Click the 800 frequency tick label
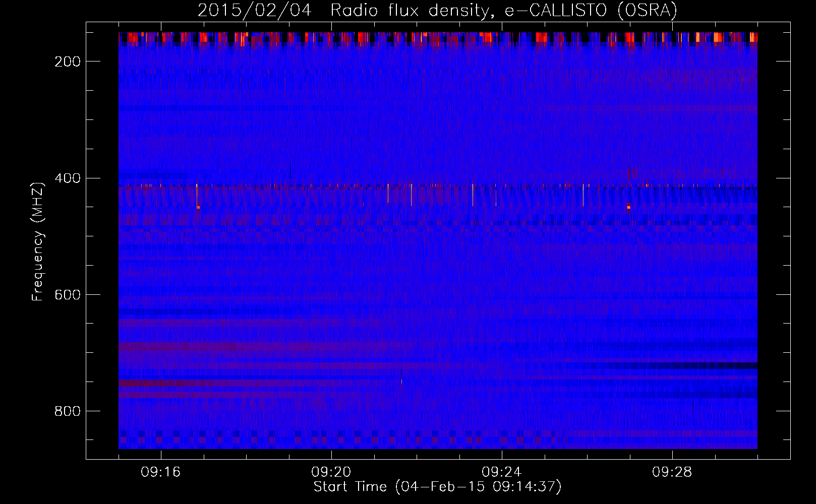This screenshot has height=504, width=816. tap(67, 411)
